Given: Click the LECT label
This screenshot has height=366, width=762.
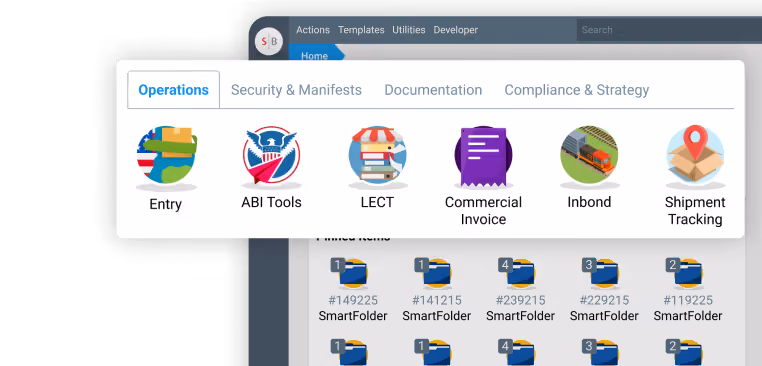Looking at the screenshot, I should [x=377, y=202].
